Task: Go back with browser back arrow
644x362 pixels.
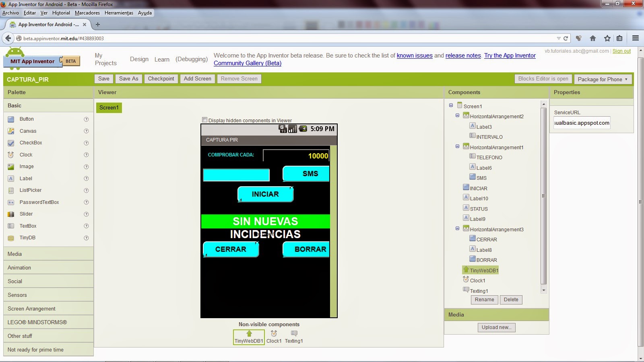Action: coord(8,38)
